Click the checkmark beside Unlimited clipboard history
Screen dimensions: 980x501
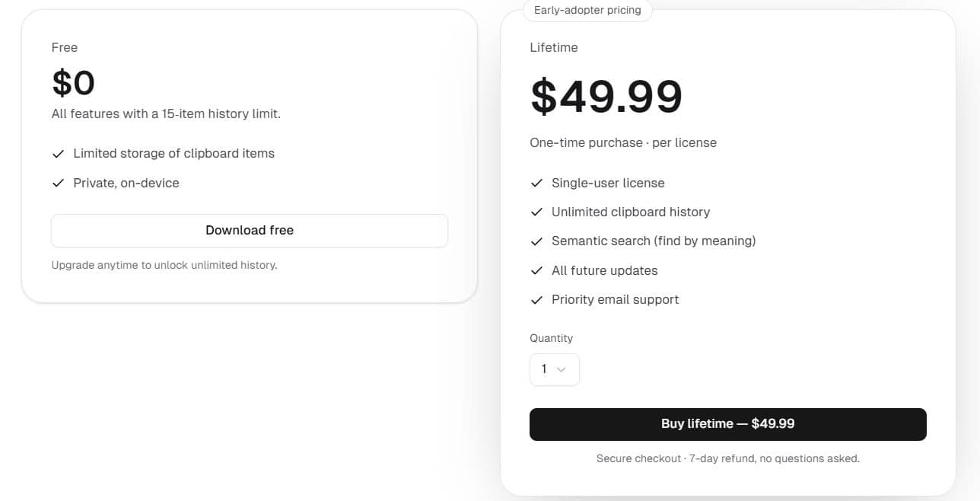tap(536, 212)
